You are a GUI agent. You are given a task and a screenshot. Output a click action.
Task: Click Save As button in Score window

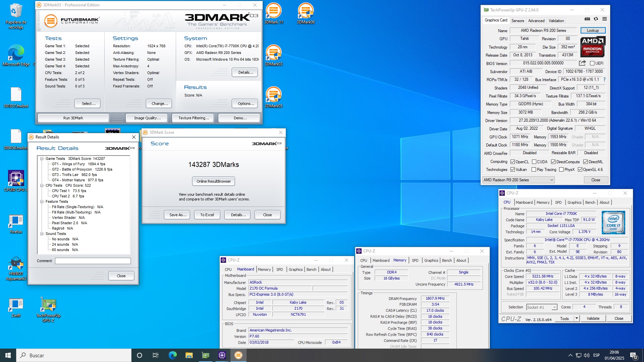point(177,215)
